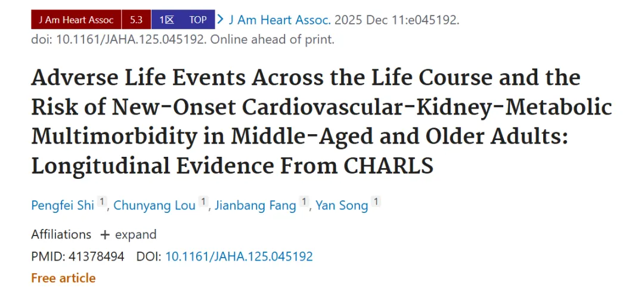
Task: Expand the Affiliations section
Action: [129, 235]
